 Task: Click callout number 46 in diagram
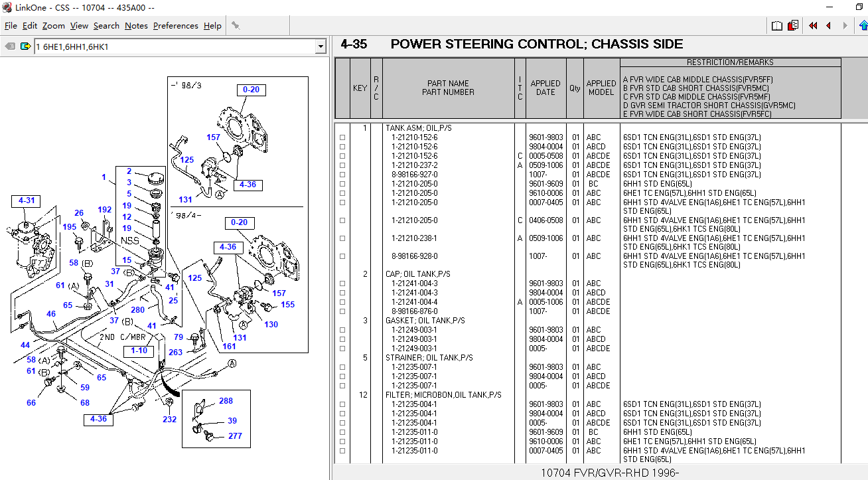coord(51,314)
